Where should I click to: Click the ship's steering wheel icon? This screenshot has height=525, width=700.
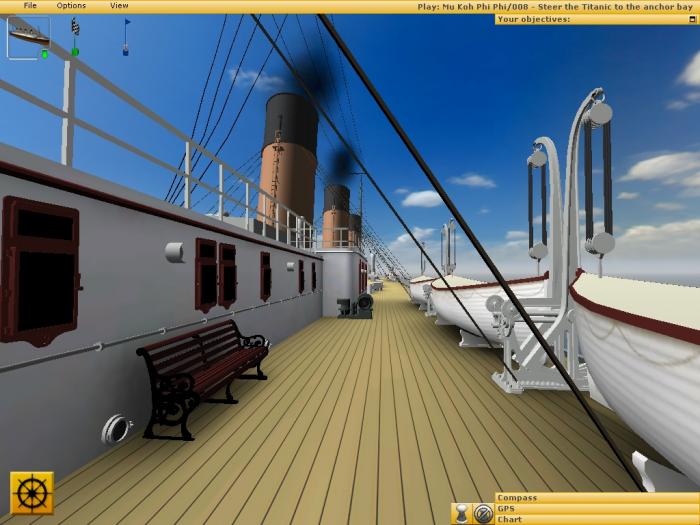coord(32,493)
